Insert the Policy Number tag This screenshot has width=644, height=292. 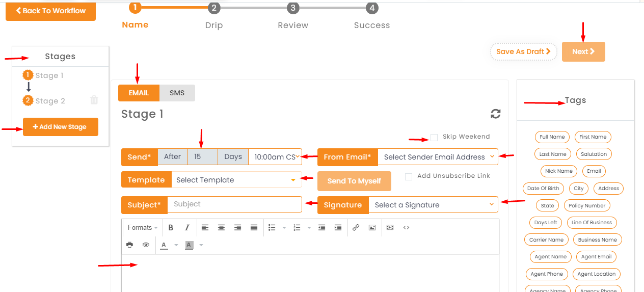pyautogui.click(x=587, y=205)
